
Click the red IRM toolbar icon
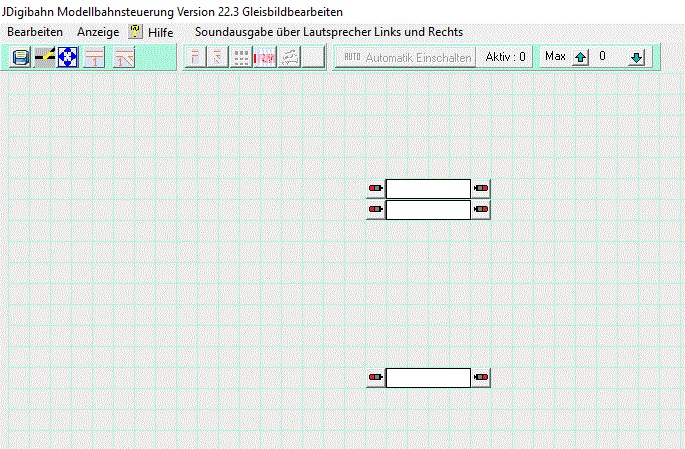tap(265, 57)
